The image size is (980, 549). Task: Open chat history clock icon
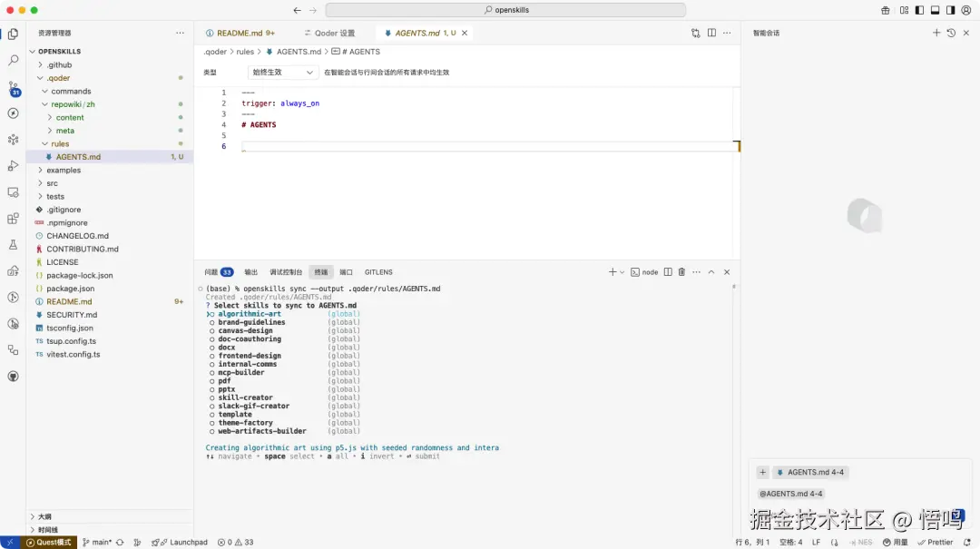951,33
